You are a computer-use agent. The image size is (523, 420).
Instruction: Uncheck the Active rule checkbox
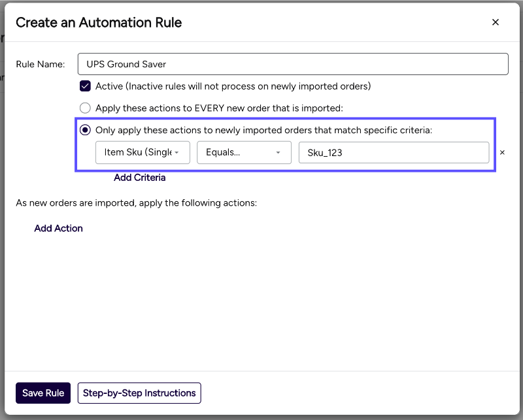tap(85, 86)
